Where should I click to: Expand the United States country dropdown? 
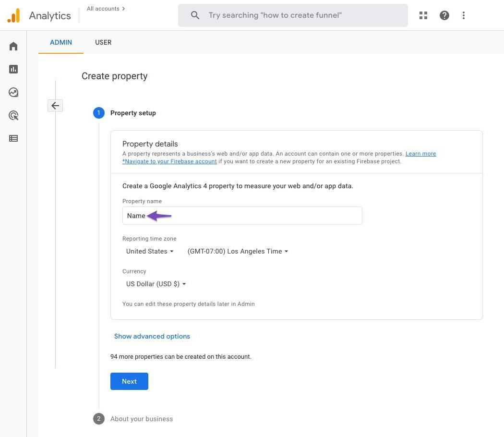point(150,251)
